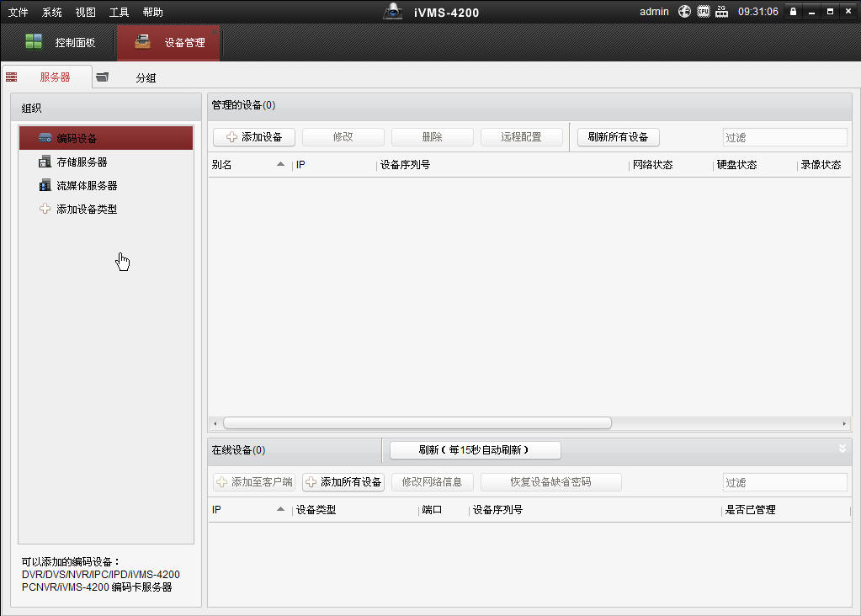Click the horizontal scrollbar below the device list

pyautogui.click(x=412, y=422)
